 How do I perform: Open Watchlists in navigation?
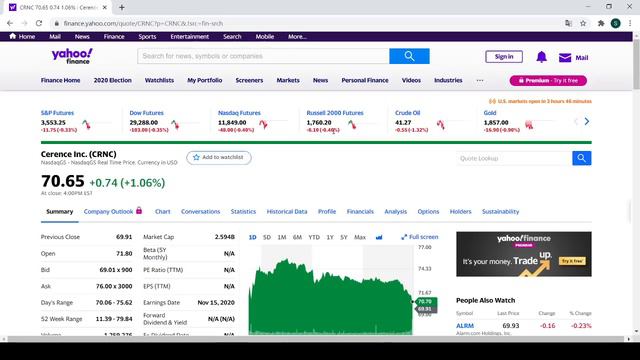click(159, 80)
